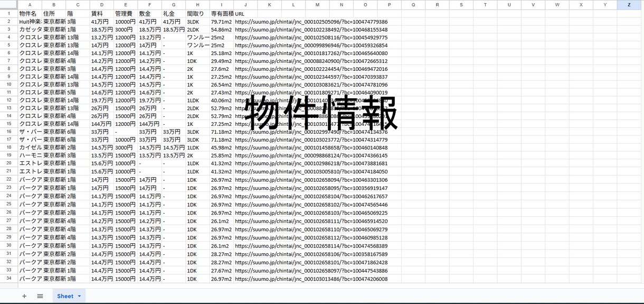This screenshot has height=304, width=644.
Task: Select the 13.2万円 rent cell in column D
Action: click(x=101, y=38)
